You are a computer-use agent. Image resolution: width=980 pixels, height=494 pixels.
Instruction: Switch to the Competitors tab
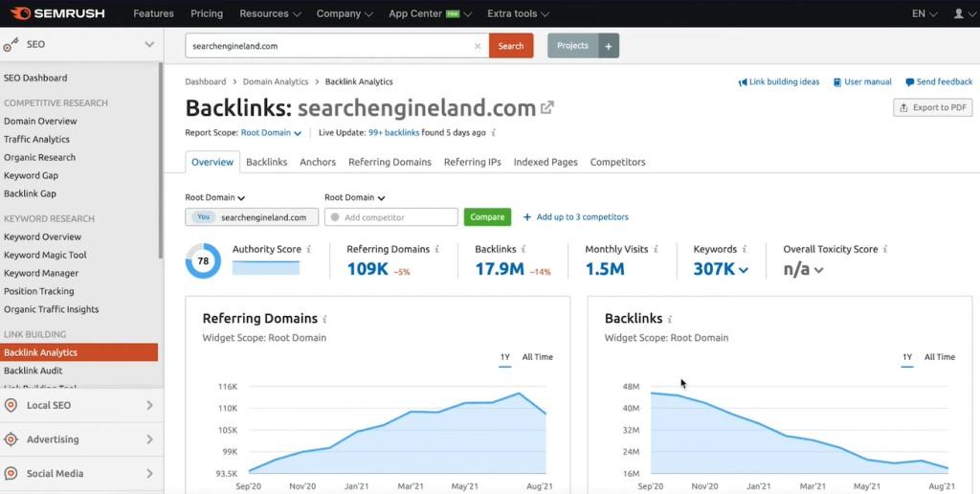click(617, 162)
